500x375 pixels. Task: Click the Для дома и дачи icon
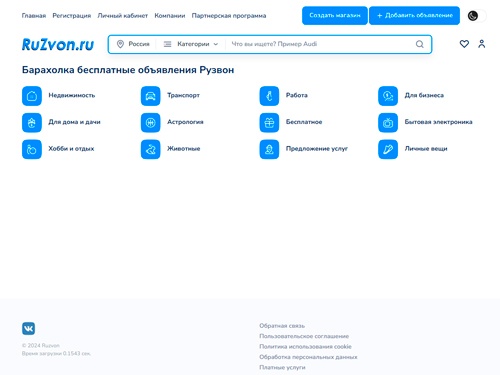pos(32,123)
